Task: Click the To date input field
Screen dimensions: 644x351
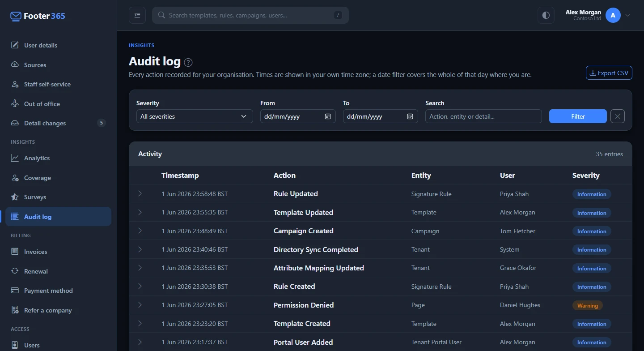Action: 381,116
